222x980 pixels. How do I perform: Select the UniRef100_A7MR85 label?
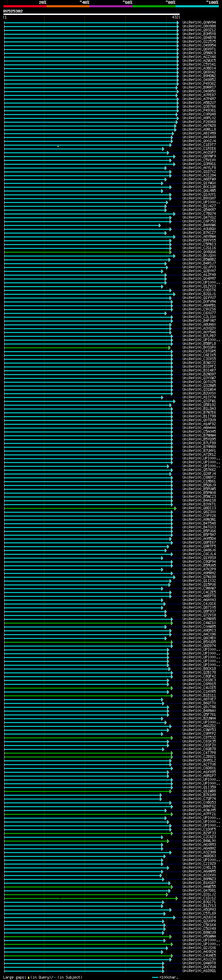(199, 618)
